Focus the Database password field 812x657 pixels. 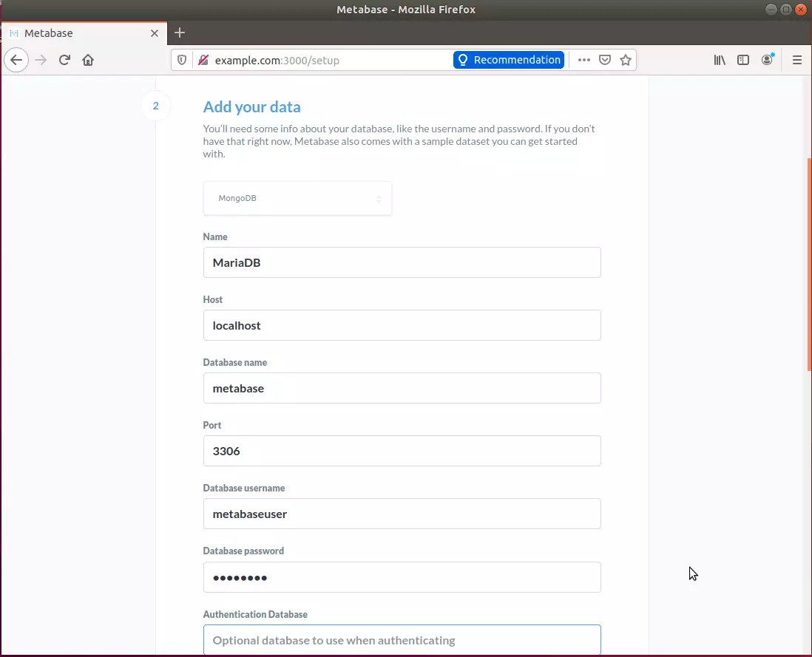pyautogui.click(x=402, y=577)
